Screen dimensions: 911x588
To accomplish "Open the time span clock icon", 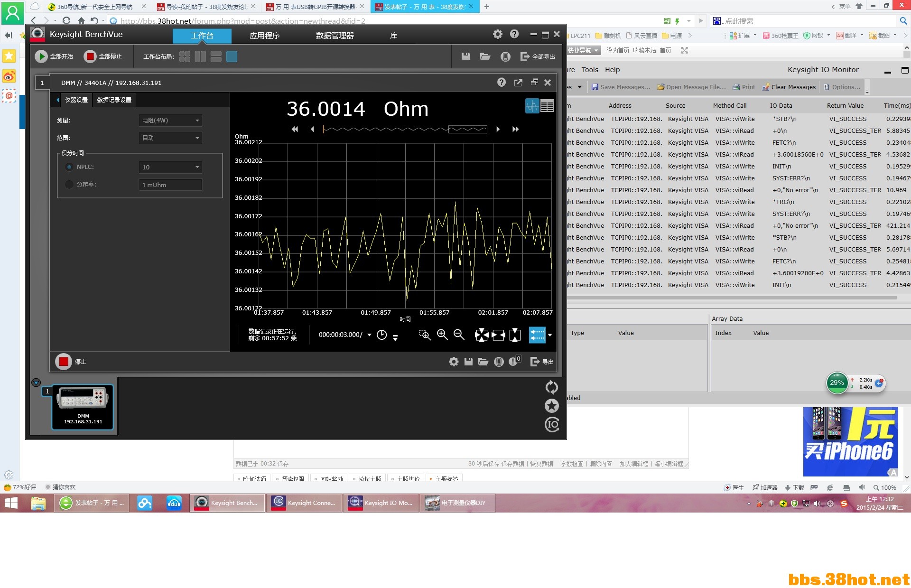I will point(381,335).
